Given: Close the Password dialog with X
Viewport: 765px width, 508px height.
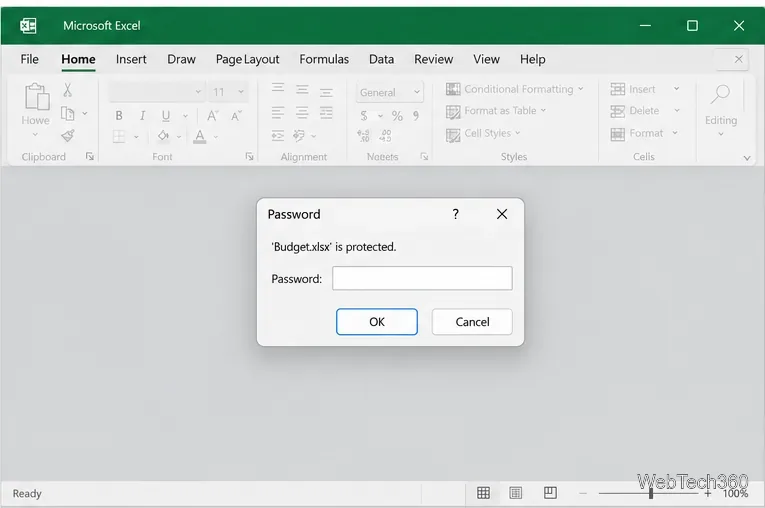Looking at the screenshot, I should pyautogui.click(x=502, y=214).
